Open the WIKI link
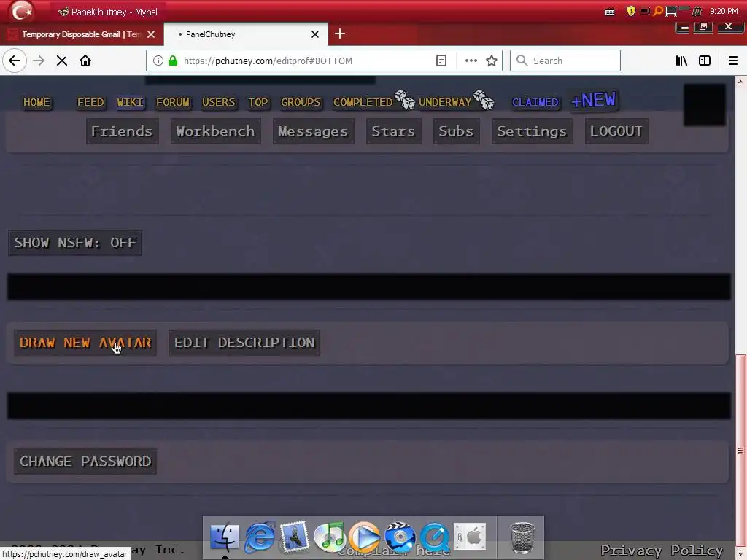The height and width of the screenshot is (560, 747). coord(130,102)
